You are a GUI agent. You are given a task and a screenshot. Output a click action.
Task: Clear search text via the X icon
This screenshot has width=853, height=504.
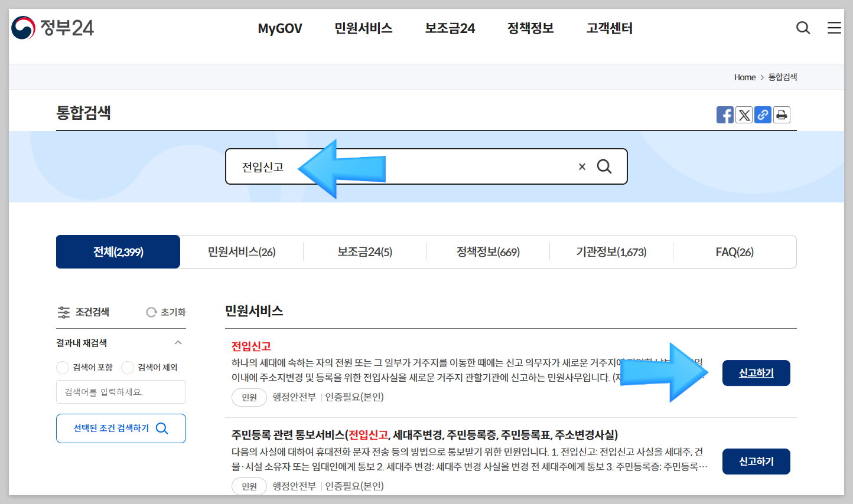582,166
